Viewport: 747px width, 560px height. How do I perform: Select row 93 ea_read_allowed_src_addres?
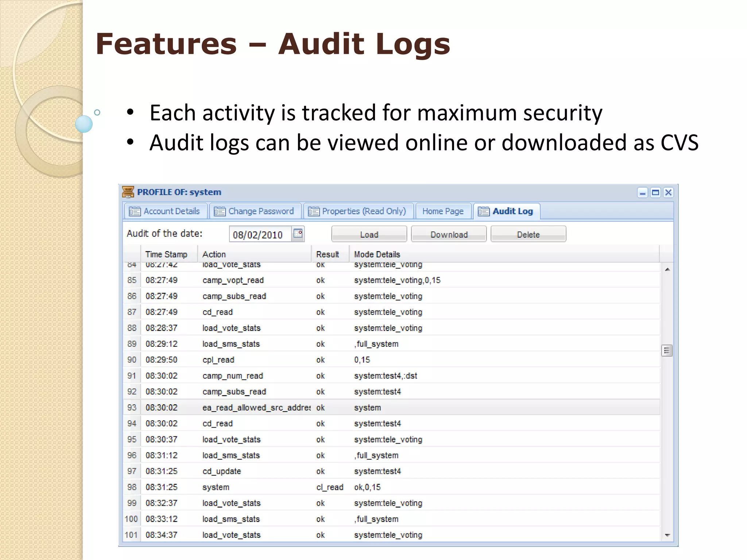pos(392,408)
